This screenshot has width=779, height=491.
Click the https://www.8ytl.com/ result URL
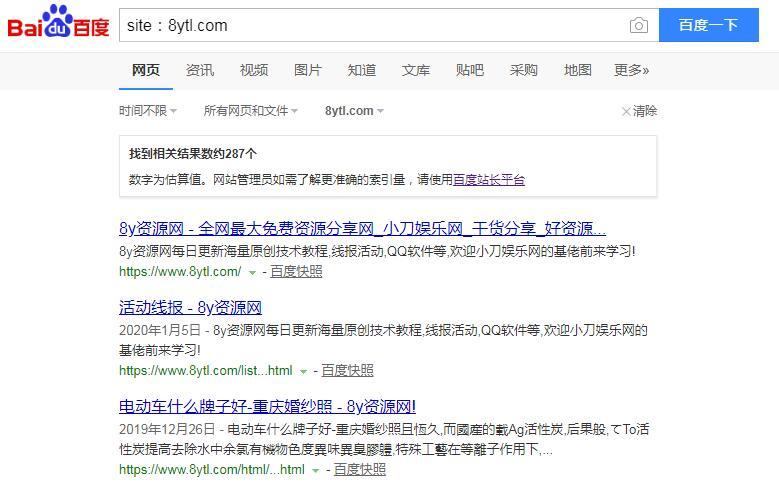(x=180, y=271)
